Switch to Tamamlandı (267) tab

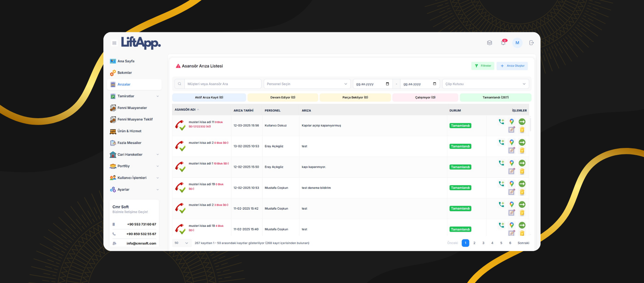pyautogui.click(x=495, y=97)
